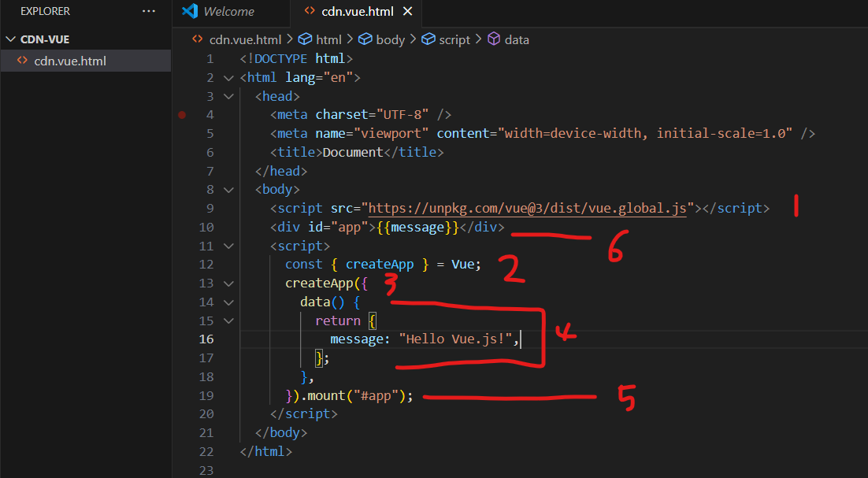Click the closing </html> tag on line 22

[x=265, y=451]
